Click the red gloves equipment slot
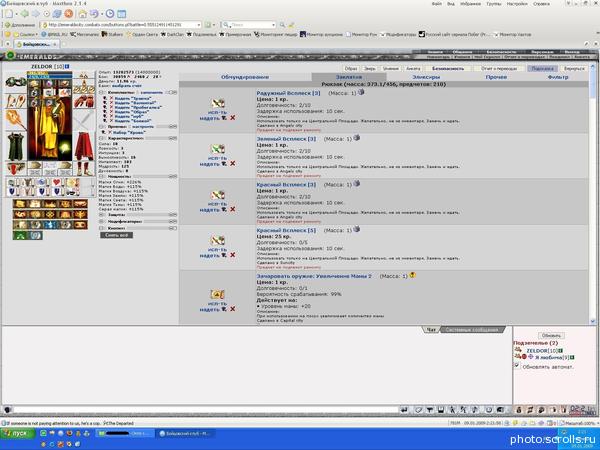Image resolution: width=600 pixels, height=450 pixels. coord(84,101)
